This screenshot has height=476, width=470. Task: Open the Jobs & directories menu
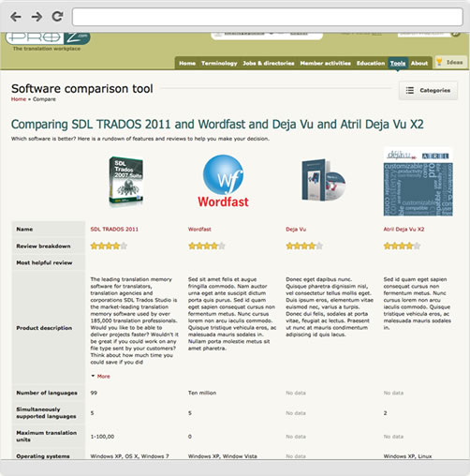[269, 63]
